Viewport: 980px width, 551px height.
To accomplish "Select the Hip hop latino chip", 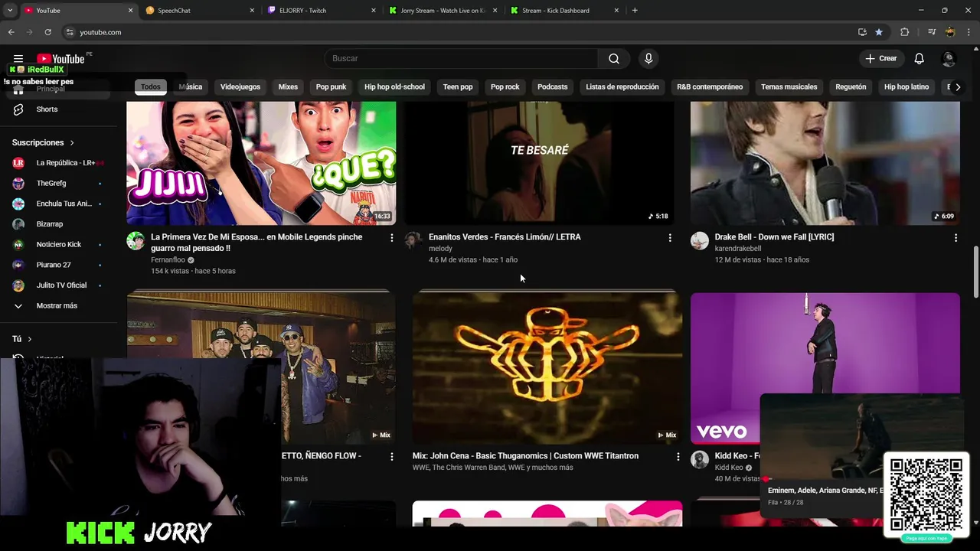I will click(906, 86).
